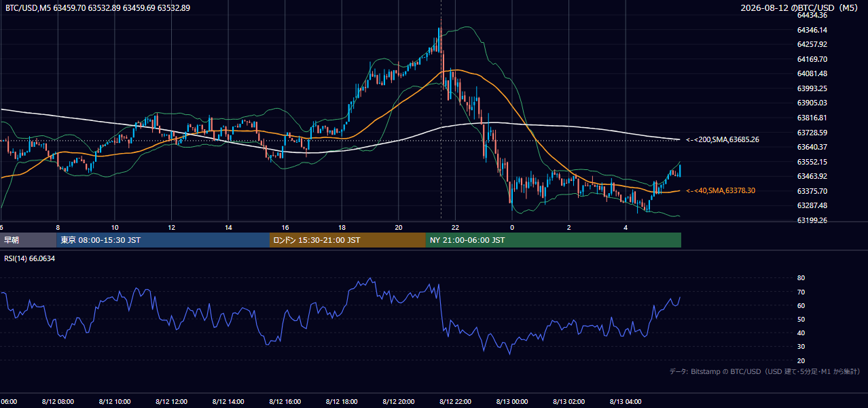The width and height of the screenshot is (868, 408).
Task: Click price axis label 64346.14
Action: pos(812,30)
